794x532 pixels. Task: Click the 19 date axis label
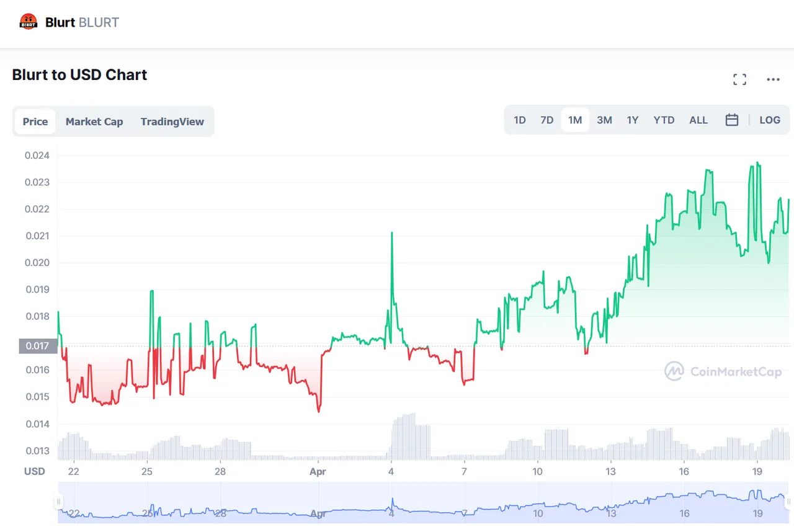coord(756,471)
